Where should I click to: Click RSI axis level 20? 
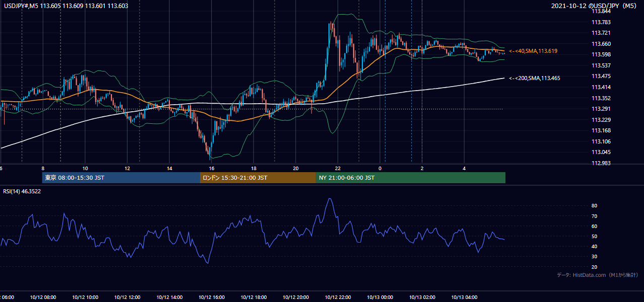[x=595, y=267]
